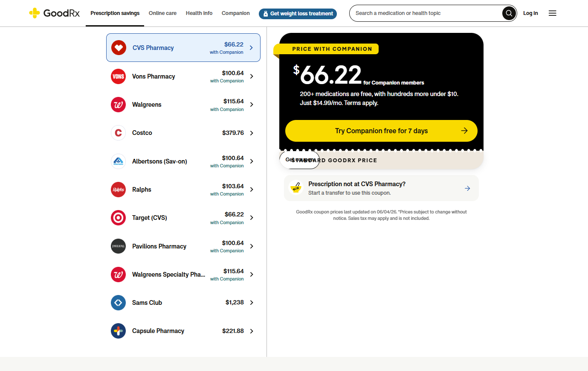The width and height of the screenshot is (588, 371).
Task: Click the Ralphs logo icon
Action: click(118, 190)
